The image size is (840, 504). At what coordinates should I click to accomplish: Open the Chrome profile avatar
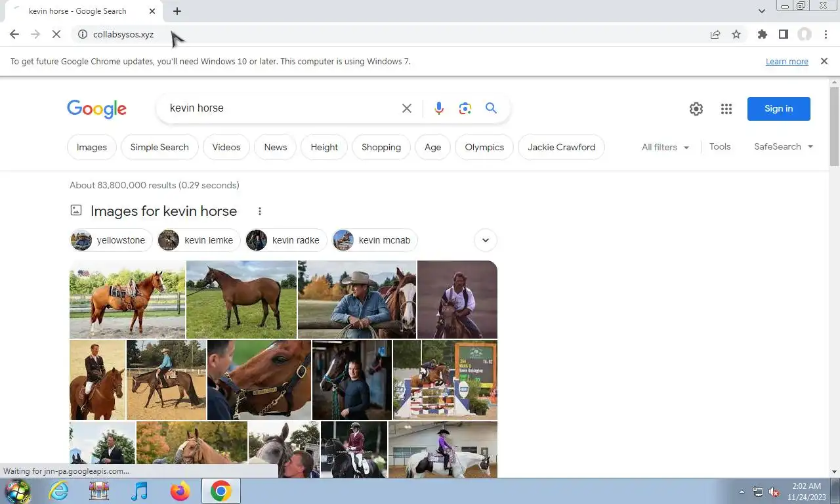805,34
